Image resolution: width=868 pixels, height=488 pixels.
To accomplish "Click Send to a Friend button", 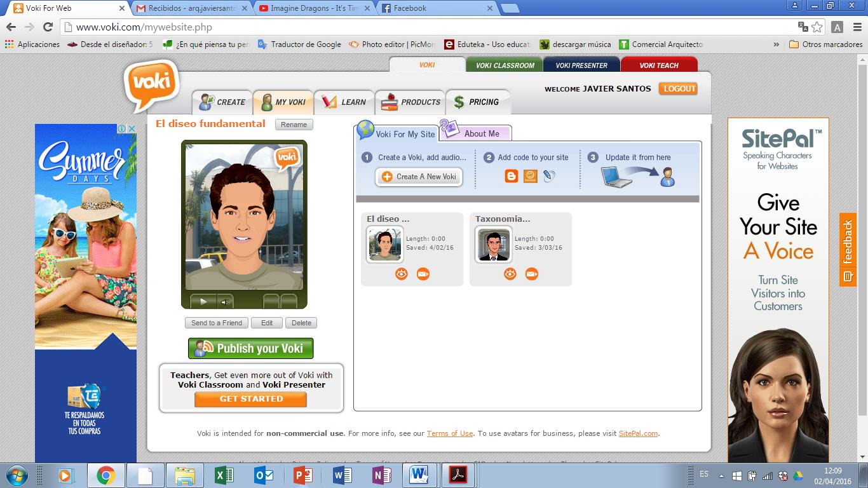I will pyautogui.click(x=217, y=323).
